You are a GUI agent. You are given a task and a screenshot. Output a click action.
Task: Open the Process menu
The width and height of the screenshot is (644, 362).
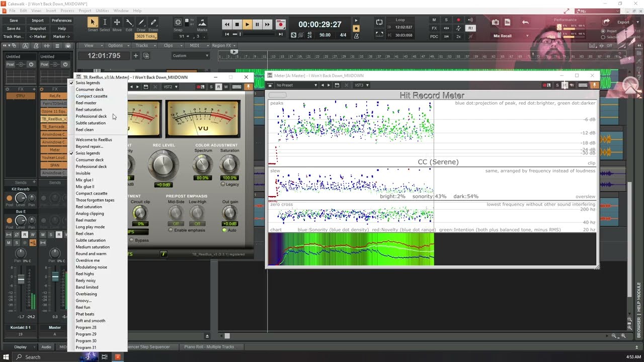pos(67,11)
